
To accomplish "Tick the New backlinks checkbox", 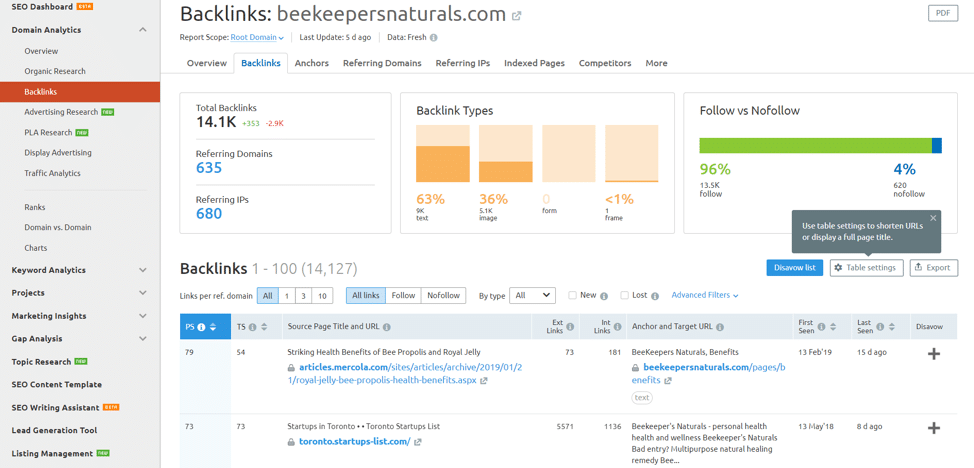I will pos(572,295).
